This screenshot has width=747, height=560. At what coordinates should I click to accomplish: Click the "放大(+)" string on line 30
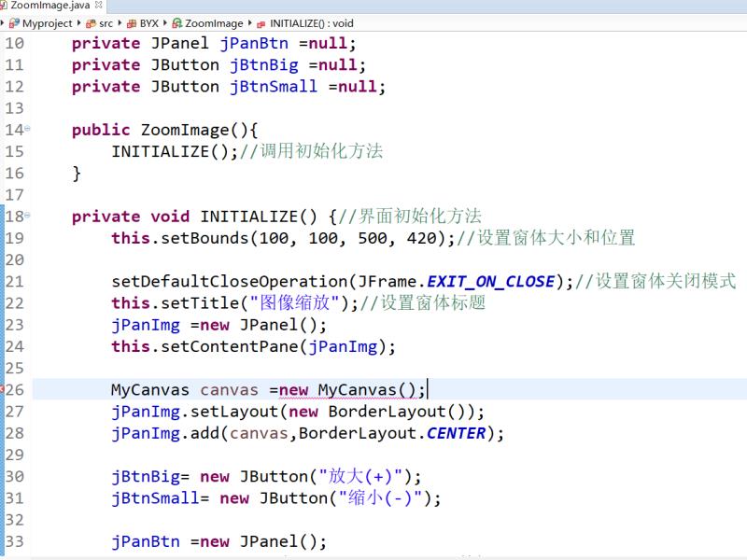pos(361,477)
